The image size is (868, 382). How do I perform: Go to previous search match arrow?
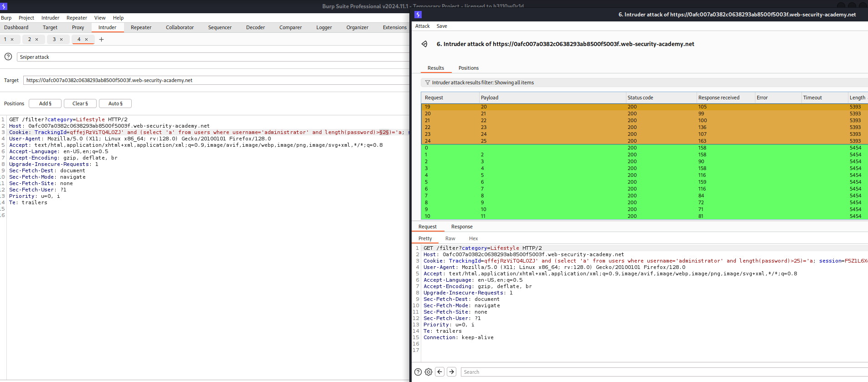click(440, 372)
